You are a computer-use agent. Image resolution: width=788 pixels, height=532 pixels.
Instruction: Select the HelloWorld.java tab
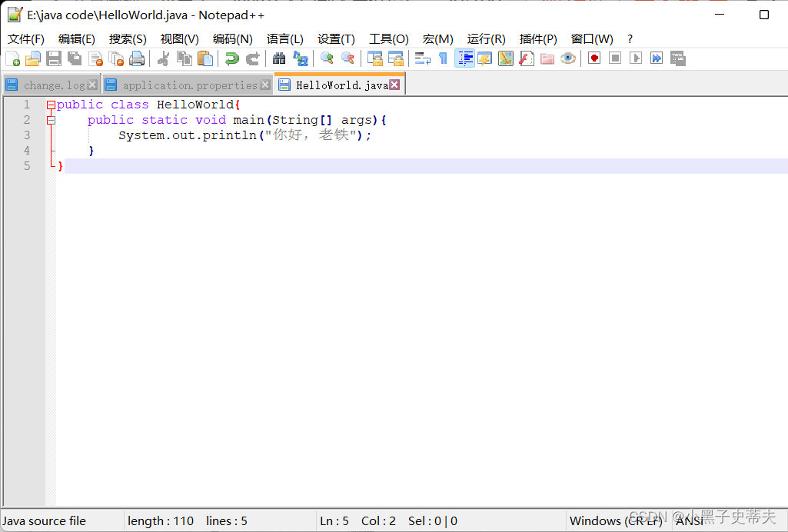pyautogui.click(x=339, y=85)
